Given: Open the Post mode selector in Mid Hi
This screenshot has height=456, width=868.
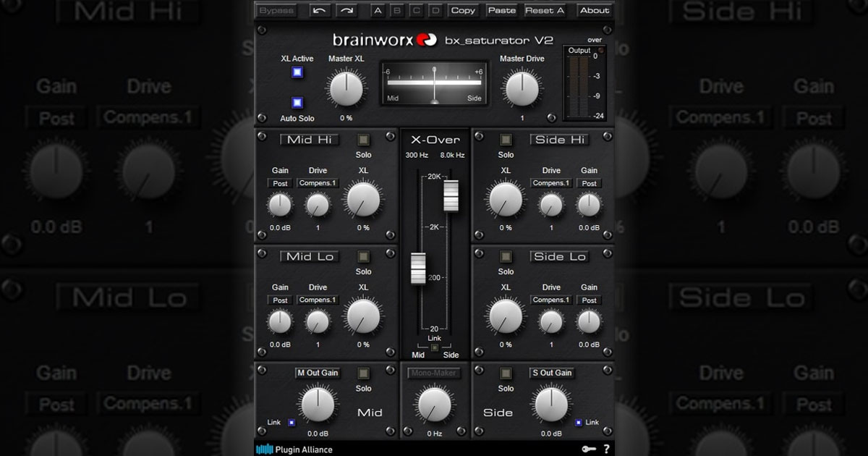Looking at the screenshot, I should click(x=280, y=183).
